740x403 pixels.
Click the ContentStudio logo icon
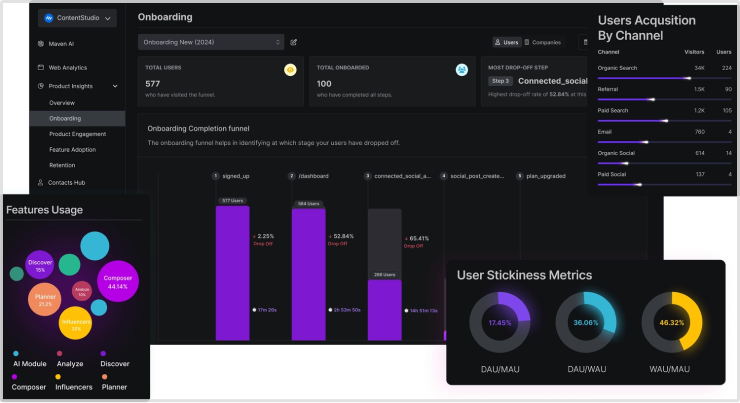click(49, 18)
